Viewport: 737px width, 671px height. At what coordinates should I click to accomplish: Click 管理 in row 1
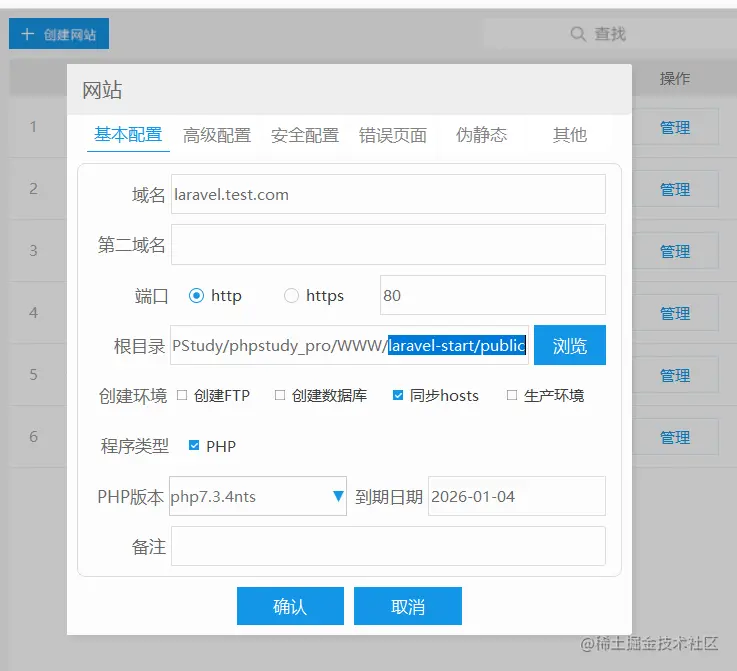pyautogui.click(x=675, y=127)
